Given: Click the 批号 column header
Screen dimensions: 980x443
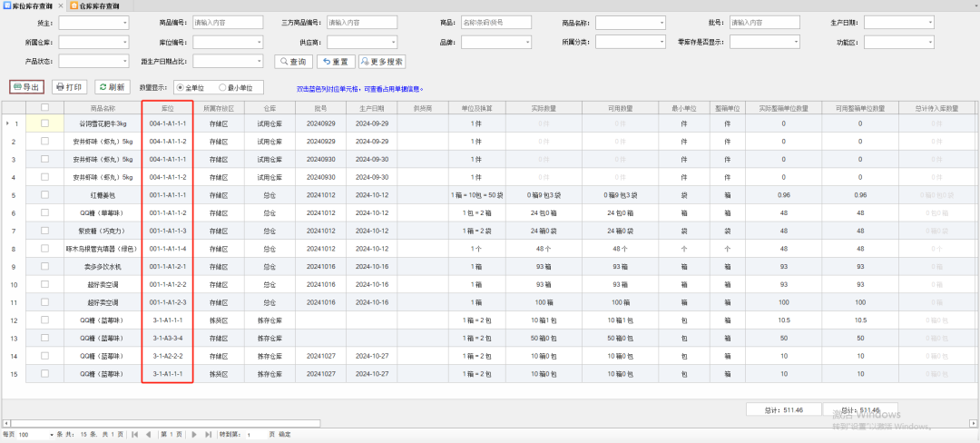Looking at the screenshot, I should pyautogui.click(x=320, y=107).
